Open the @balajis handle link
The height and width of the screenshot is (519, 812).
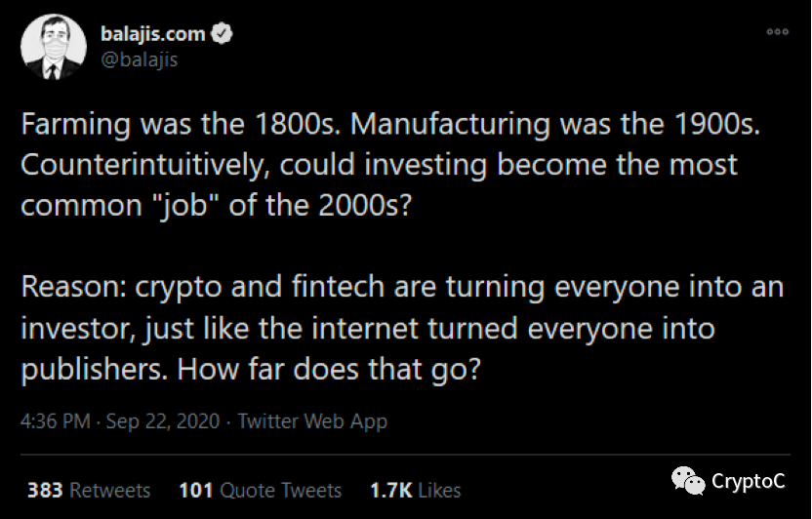(x=140, y=60)
